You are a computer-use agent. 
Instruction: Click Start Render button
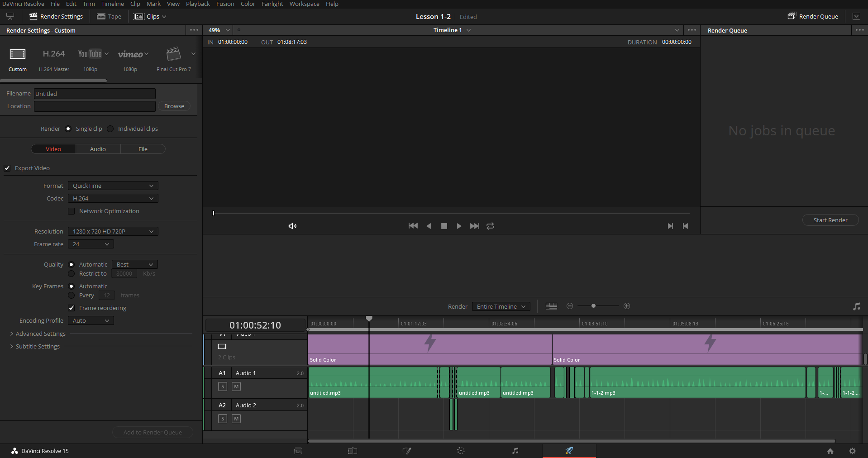830,220
